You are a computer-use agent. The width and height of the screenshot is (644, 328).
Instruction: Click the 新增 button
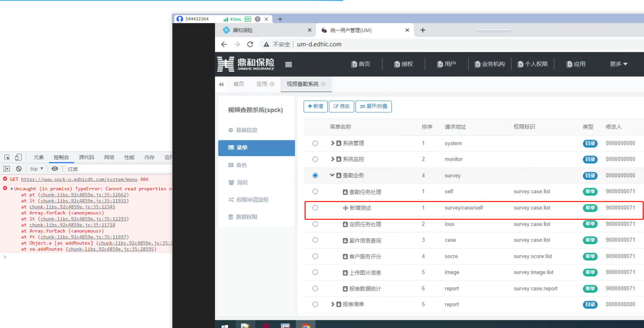pyautogui.click(x=316, y=106)
